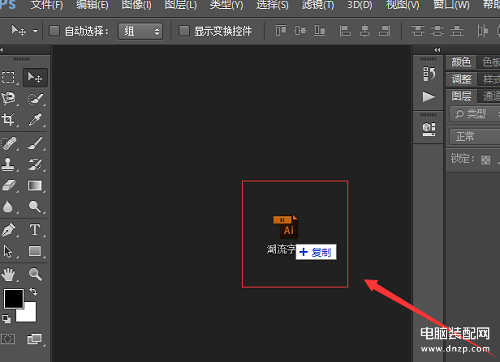This screenshot has height=362, width=500.
Task: Change the screen mode
Action: tap(35, 339)
